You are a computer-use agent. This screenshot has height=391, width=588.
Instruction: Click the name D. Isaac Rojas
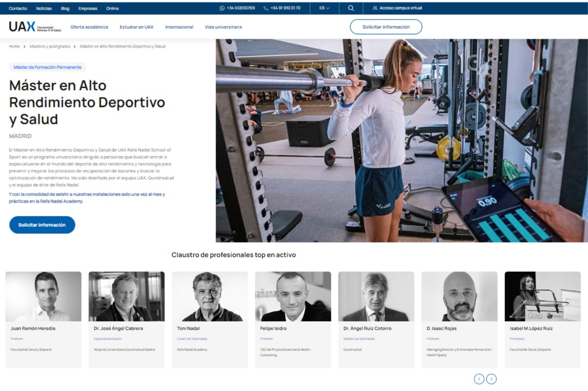(442, 328)
